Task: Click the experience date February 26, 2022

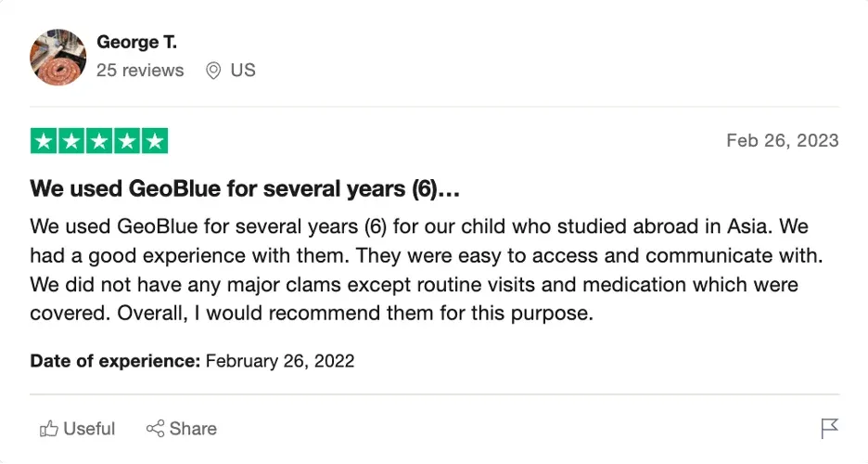Action: [x=280, y=361]
